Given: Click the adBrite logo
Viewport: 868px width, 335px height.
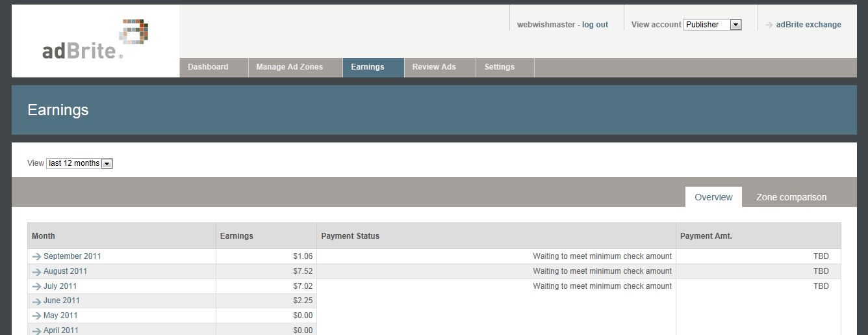Looking at the screenshot, I should coord(95,40).
